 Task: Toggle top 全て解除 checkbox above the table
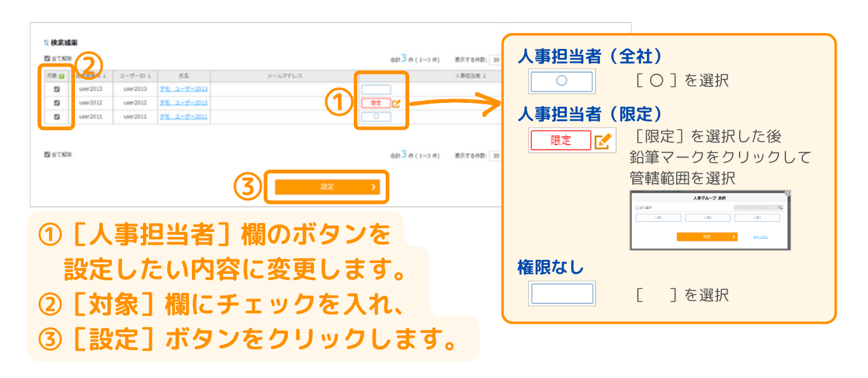coord(47,58)
